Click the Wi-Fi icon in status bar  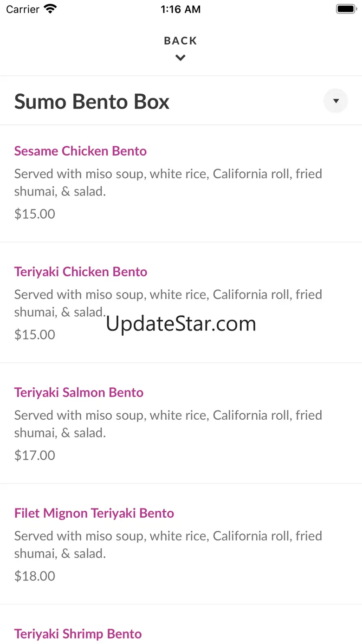[x=50, y=9]
